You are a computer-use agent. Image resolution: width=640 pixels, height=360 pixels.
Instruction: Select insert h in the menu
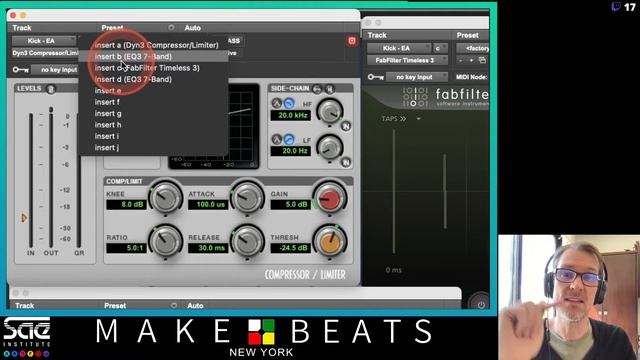(x=108, y=125)
